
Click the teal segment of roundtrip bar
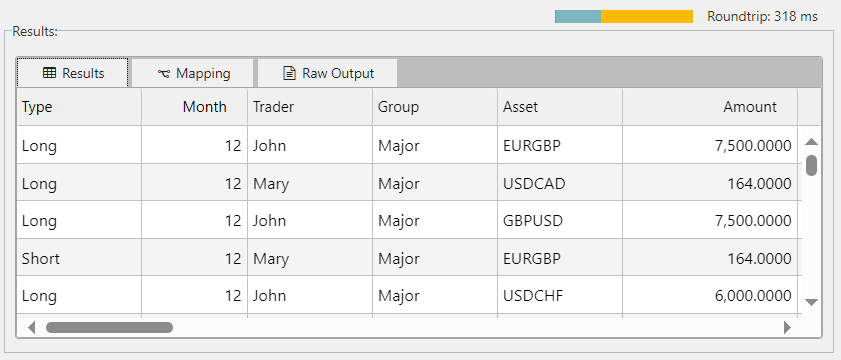tap(578, 17)
